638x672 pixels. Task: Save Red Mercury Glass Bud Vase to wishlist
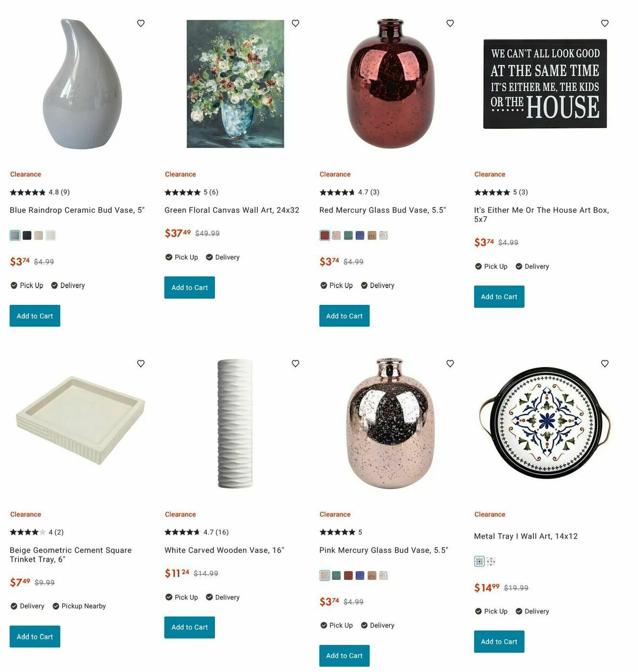[x=450, y=23]
